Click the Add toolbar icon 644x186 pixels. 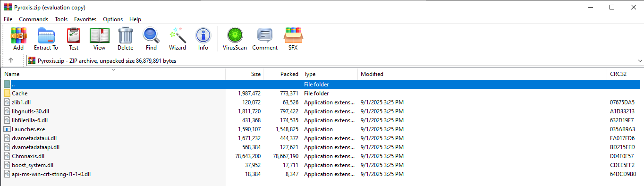[x=18, y=39]
